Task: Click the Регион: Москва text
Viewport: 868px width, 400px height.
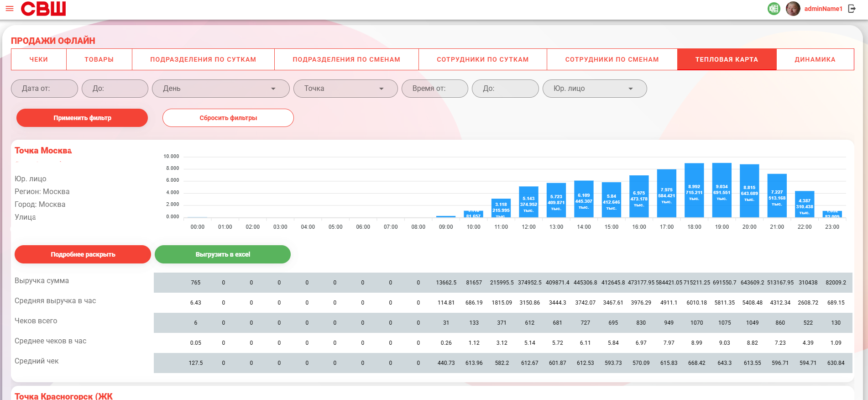Action: click(42, 192)
